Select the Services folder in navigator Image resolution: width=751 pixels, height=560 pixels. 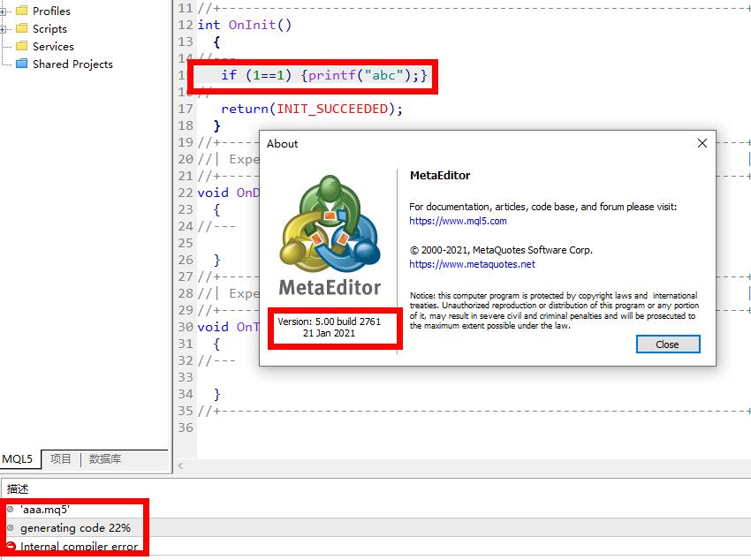[53, 47]
